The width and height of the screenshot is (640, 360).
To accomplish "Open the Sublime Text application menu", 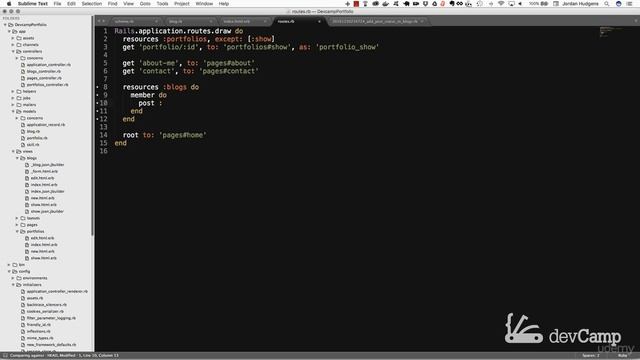I will pos(33,4).
